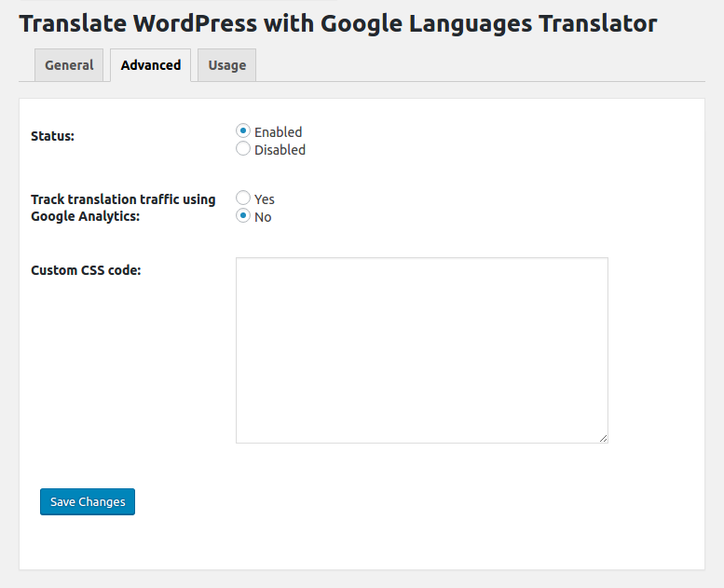Open the Usage tab

point(226,65)
